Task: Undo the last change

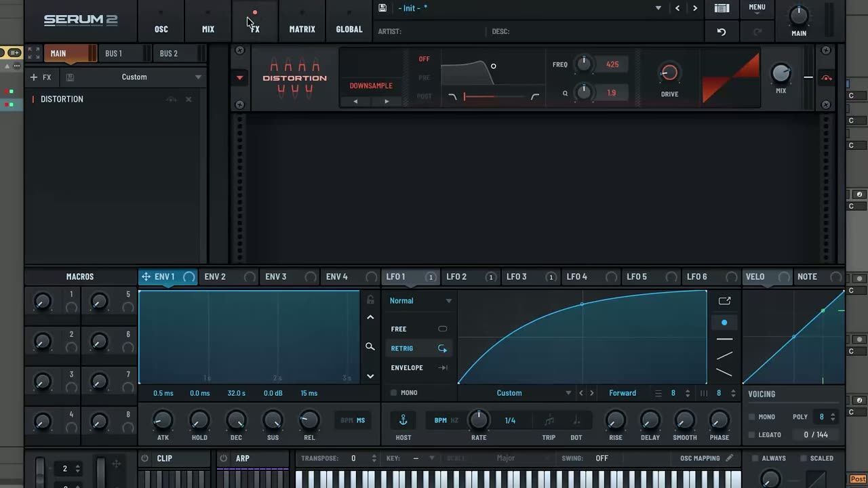Action: coord(722,32)
